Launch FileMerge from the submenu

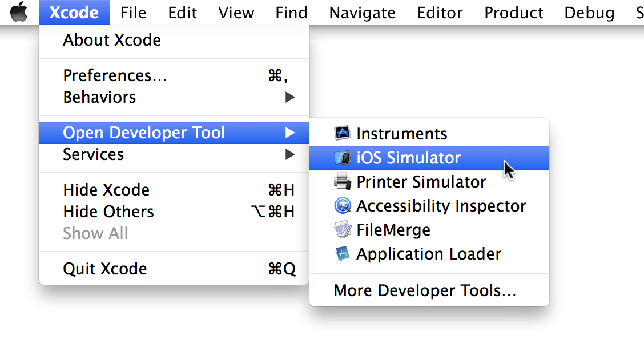429,229
